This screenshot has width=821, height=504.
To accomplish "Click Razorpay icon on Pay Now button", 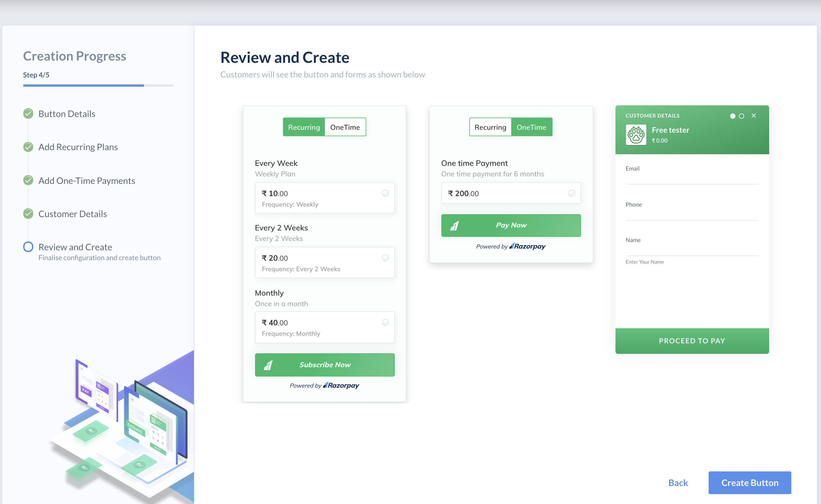I will click(x=455, y=226).
